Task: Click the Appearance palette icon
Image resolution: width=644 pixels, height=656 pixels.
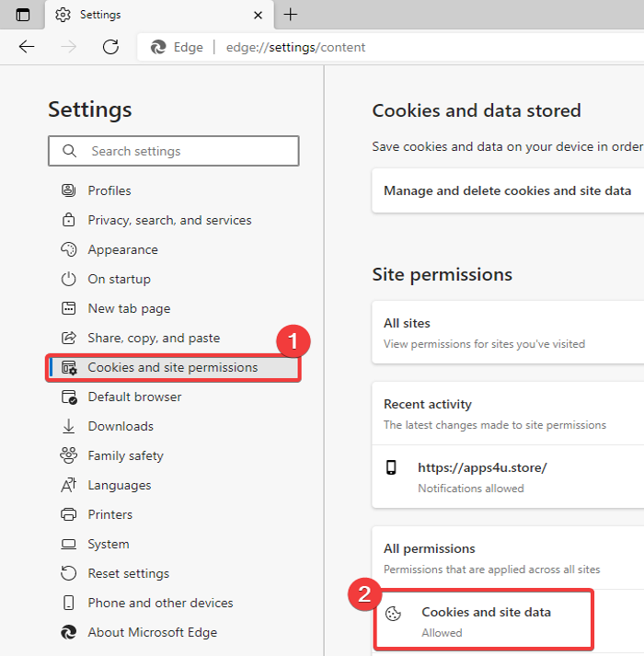Action: tap(68, 249)
